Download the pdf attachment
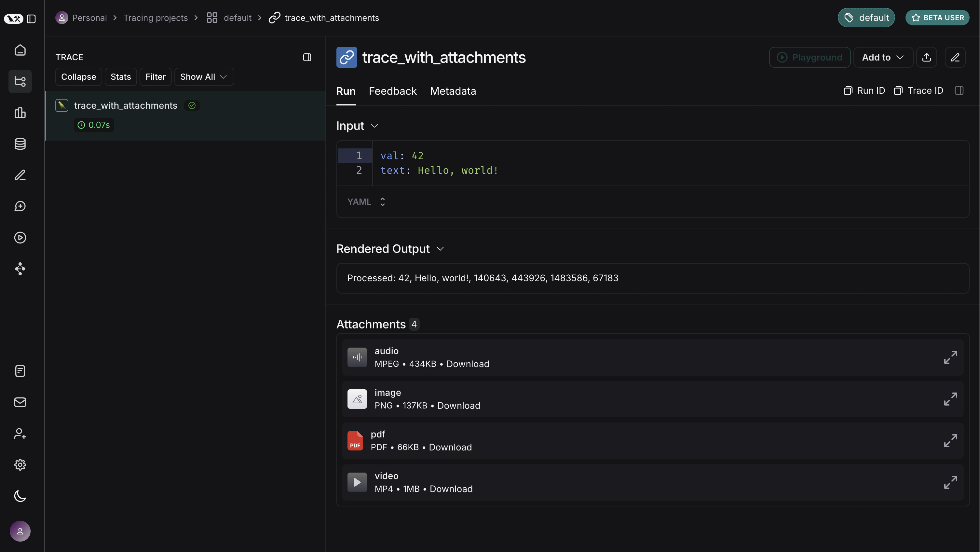Viewport: 980px width, 552px height. click(450, 447)
